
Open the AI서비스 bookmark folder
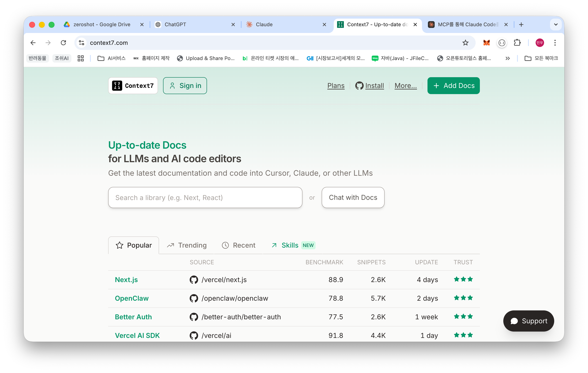111,58
